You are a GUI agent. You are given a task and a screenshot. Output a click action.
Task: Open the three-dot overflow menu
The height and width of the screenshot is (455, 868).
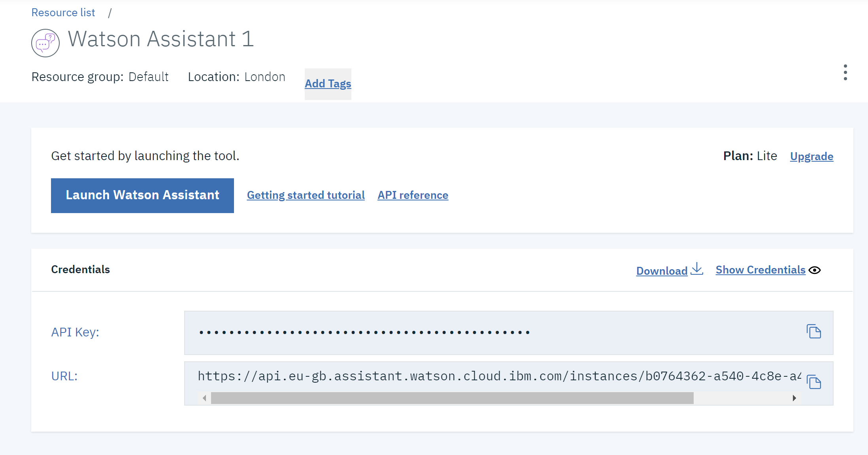point(845,72)
